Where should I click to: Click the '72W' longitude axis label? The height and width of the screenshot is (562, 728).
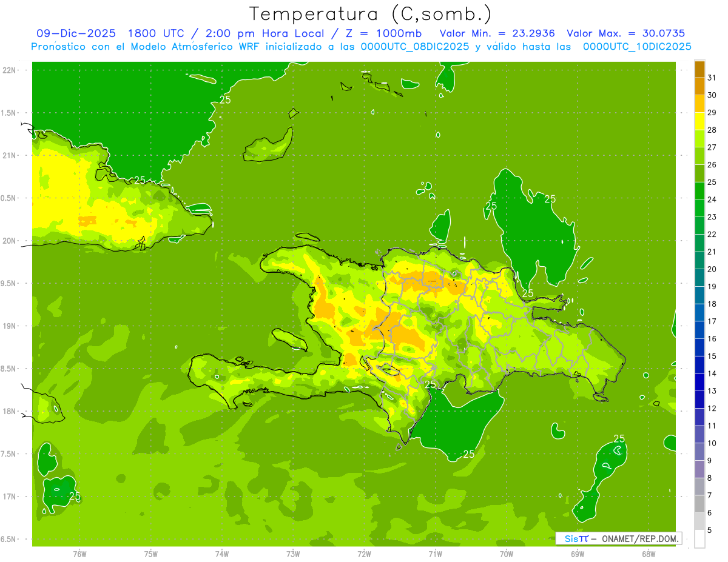coord(364,554)
